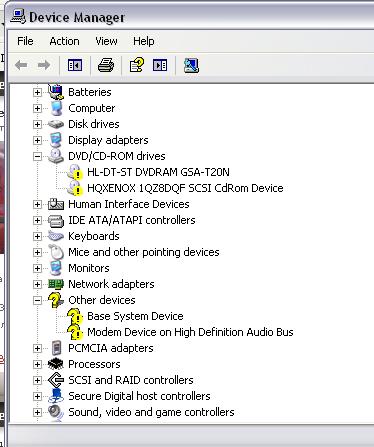Image resolution: width=374 pixels, height=447 pixels.
Task: Click warning icon beside HL-DT-ST DVDRAM GSA-T20N
Action: (75, 172)
